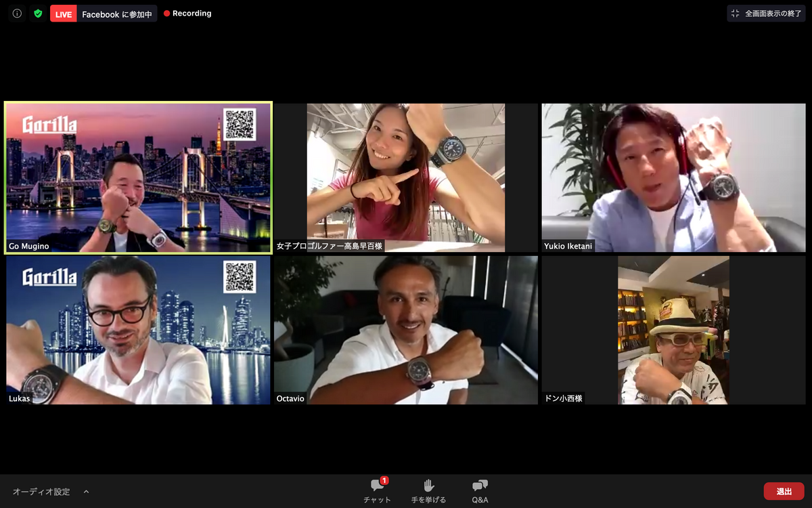Click the red leave meeting button
Image resolution: width=812 pixels, height=508 pixels.
coord(784,491)
